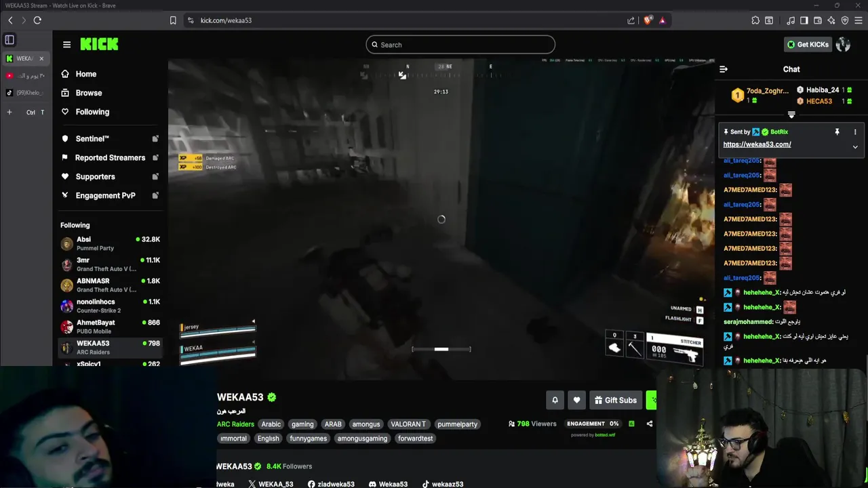868x488 pixels.
Task: Open the green engagement stats icon
Action: 631,424
